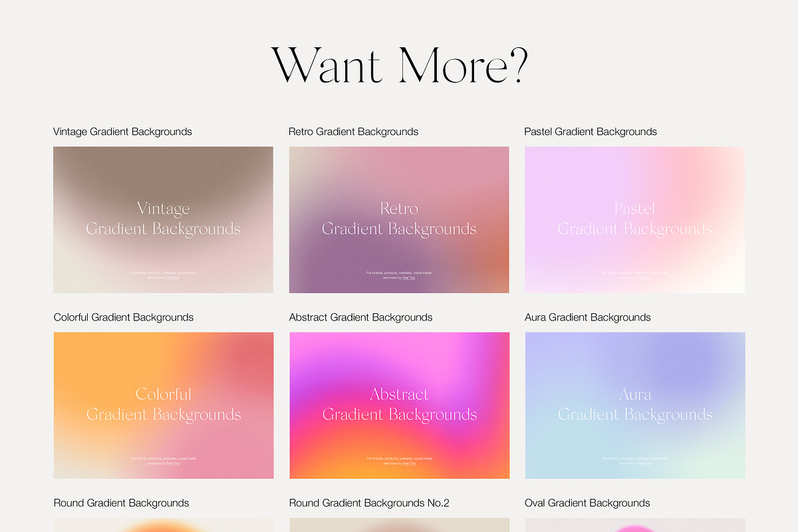Click the partially visible Round Gradient thumbnail
This screenshot has height=532, width=798.
pos(163,525)
